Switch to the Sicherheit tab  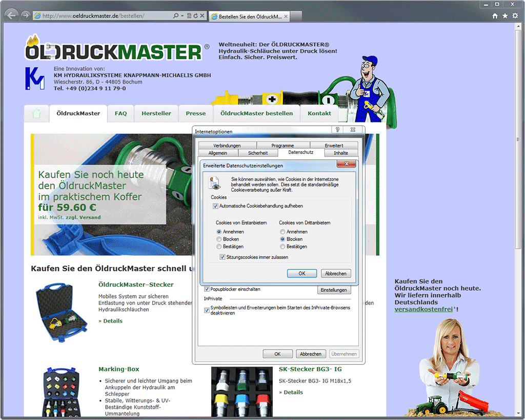(x=258, y=153)
